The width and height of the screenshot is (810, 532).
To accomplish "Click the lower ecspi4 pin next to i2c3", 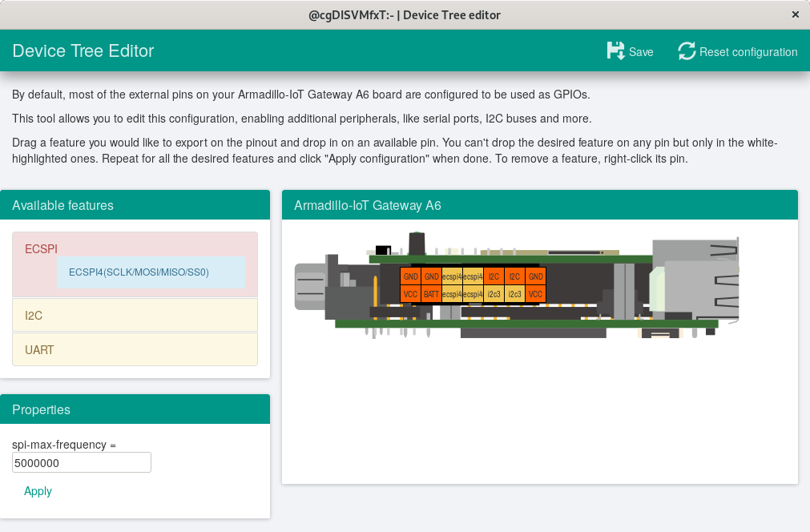I will pos(474,294).
